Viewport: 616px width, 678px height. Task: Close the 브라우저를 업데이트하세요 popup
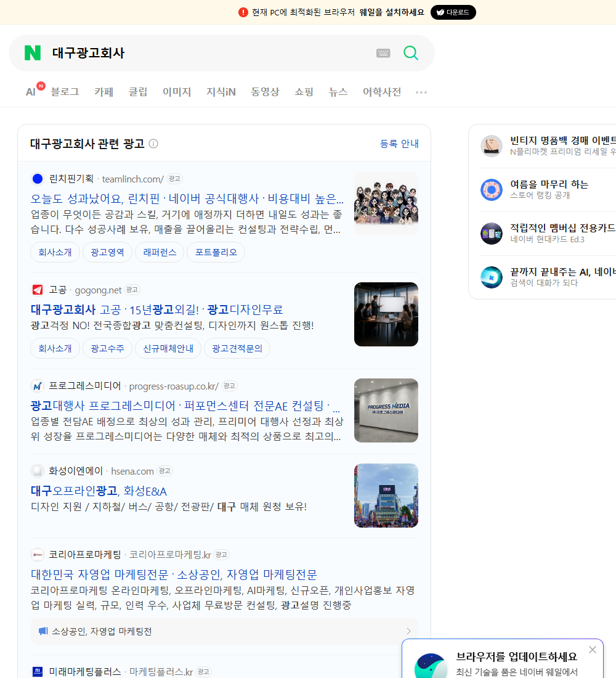pos(592,650)
